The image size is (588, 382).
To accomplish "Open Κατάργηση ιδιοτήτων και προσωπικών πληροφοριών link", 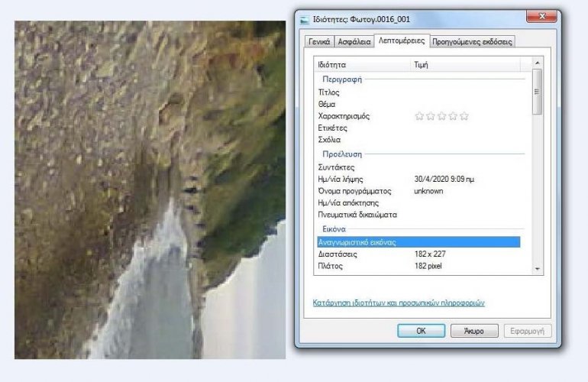I will tap(399, 303).
